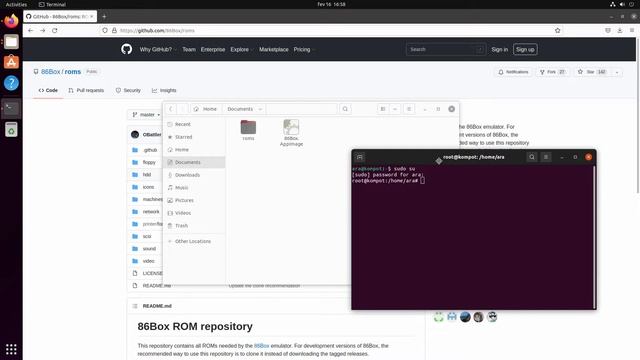The image size is (640, 360).
Task: Open the floppy folder in repository
Action: [x=149, y=162]
